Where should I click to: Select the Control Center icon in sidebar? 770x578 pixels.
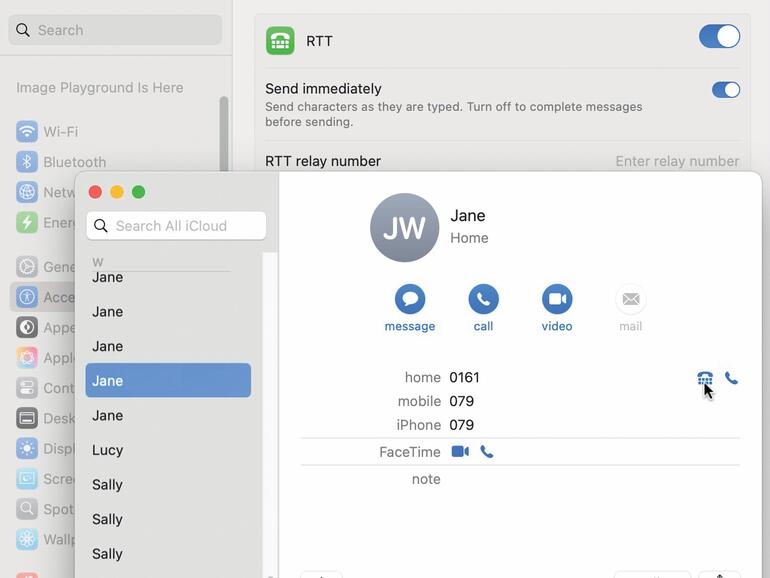[x=27, y=388]
